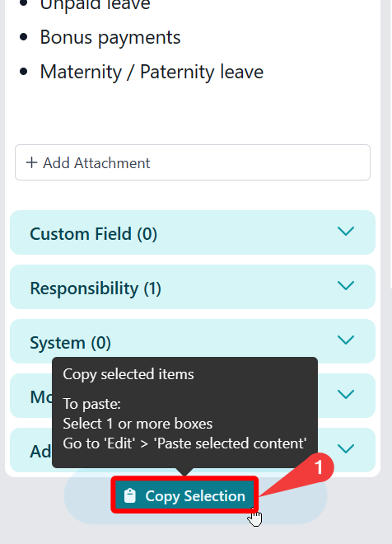Click the chevron on the 'Ad' section
Image resolution: width=392 pixels, height=544 pixels.
[x=346, y=449]
